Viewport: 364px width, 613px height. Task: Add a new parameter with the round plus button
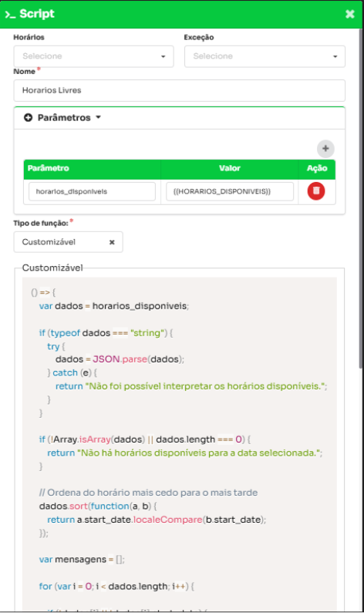[x=325, y=149]
